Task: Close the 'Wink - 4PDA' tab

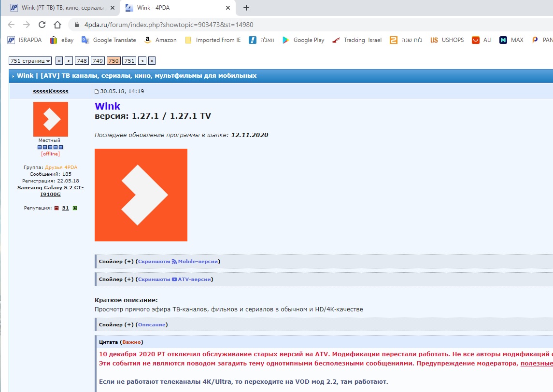Action: tap(227, 8)
